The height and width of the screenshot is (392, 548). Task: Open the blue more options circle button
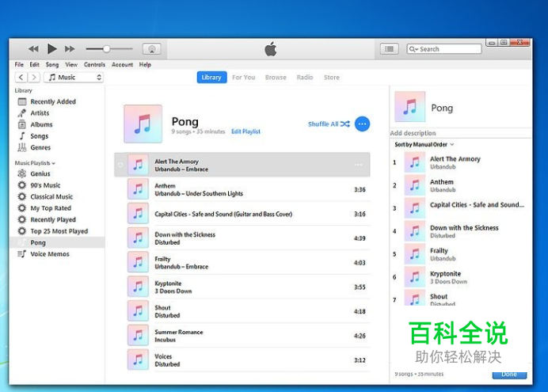point(362,124)
